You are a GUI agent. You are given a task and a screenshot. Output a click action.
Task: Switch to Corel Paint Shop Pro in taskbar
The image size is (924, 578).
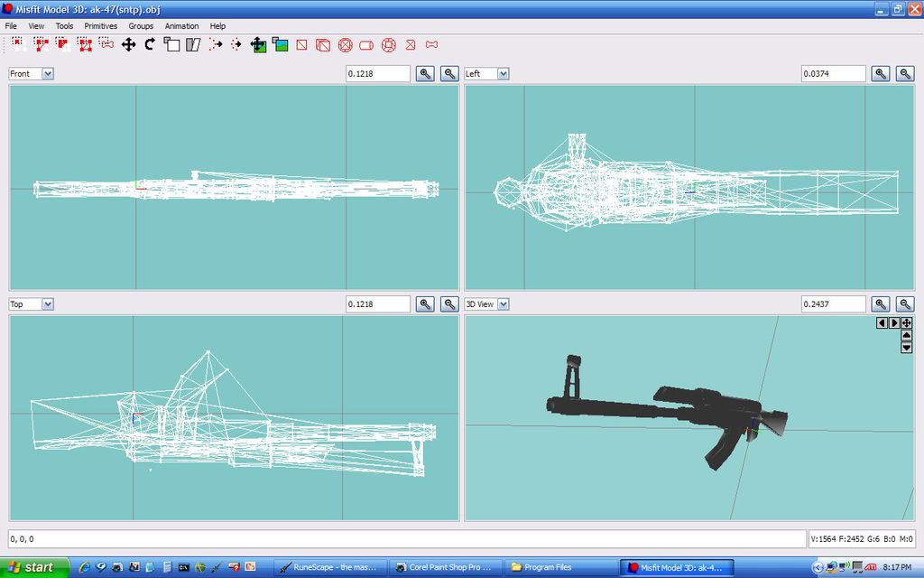(x=446, y=567)
